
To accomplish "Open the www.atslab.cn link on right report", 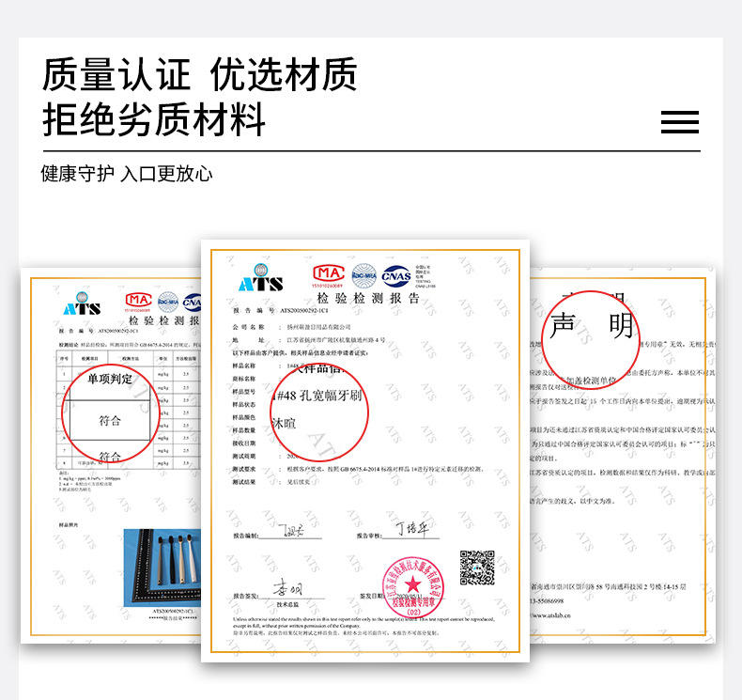I will tap(550, 615).
